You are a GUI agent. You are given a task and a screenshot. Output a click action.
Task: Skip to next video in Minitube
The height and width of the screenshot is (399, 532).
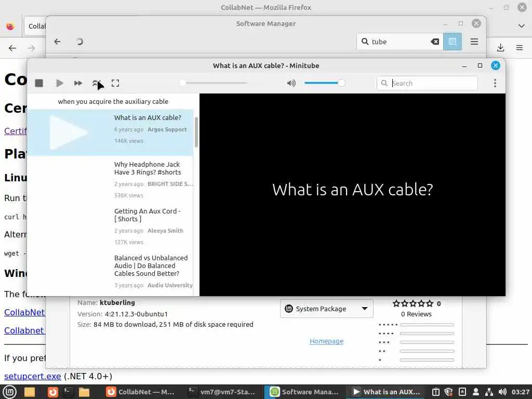click(x=78, y=83)
